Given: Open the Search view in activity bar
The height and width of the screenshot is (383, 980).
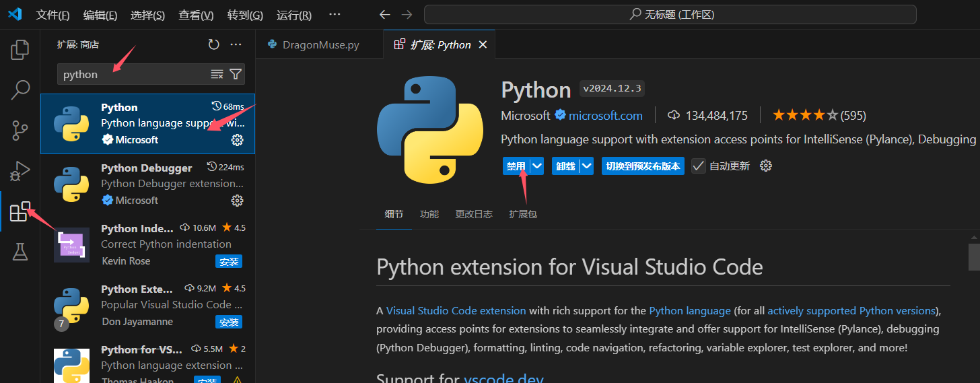Looking at the screenshot, I should click(20, 90).
